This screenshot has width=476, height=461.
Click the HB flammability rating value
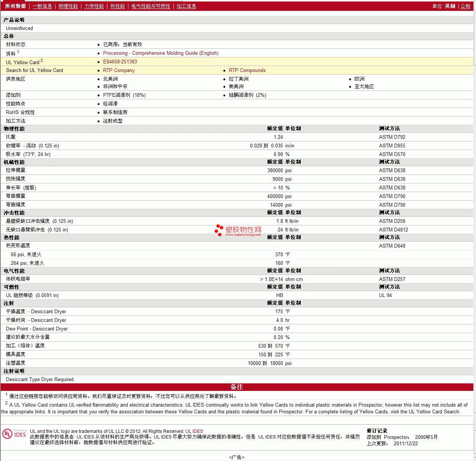(280, 296)
